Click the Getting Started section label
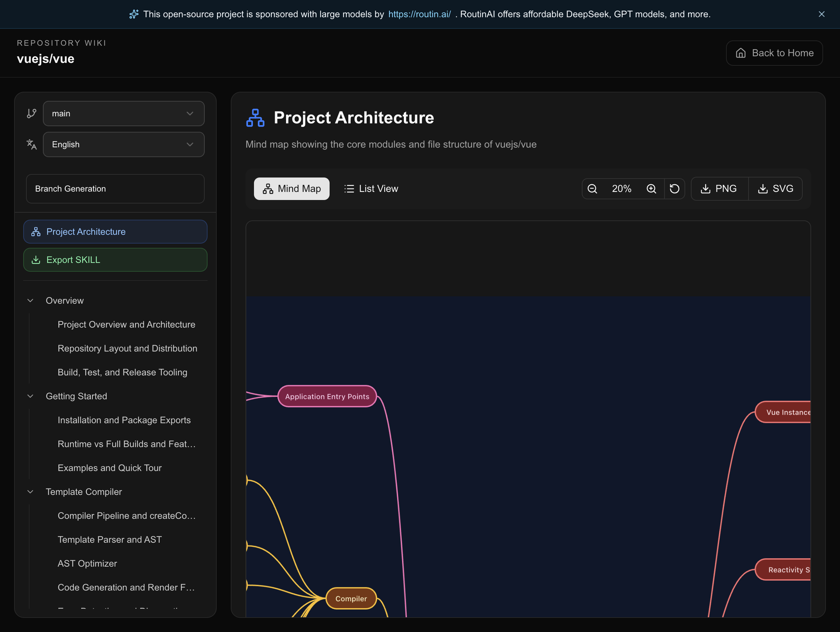The width and height of the screenshot is (840, 632). 77,396
